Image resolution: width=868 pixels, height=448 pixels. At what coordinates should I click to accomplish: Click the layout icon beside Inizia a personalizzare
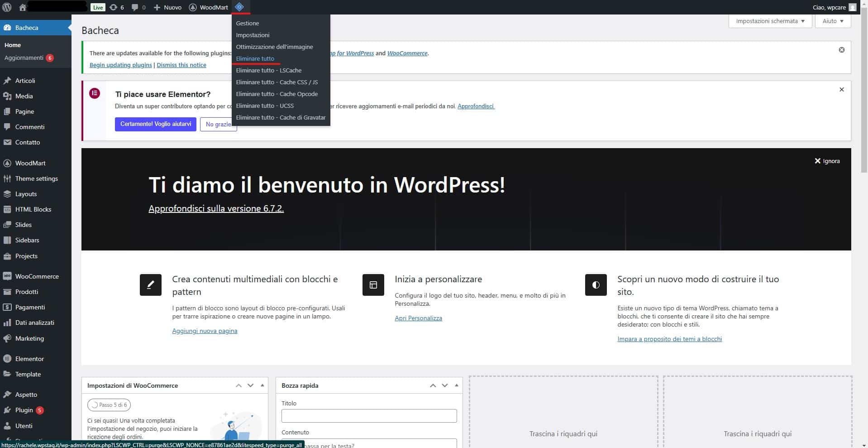click(x=373, y=285)
